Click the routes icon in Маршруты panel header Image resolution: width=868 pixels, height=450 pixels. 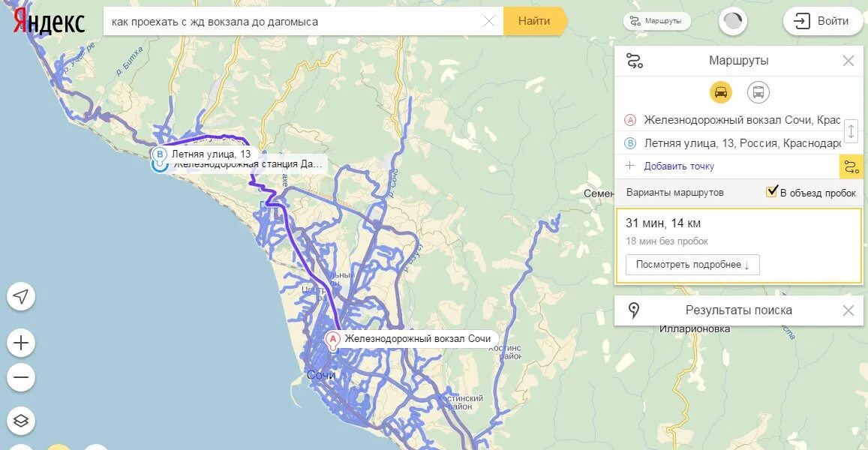635,60
